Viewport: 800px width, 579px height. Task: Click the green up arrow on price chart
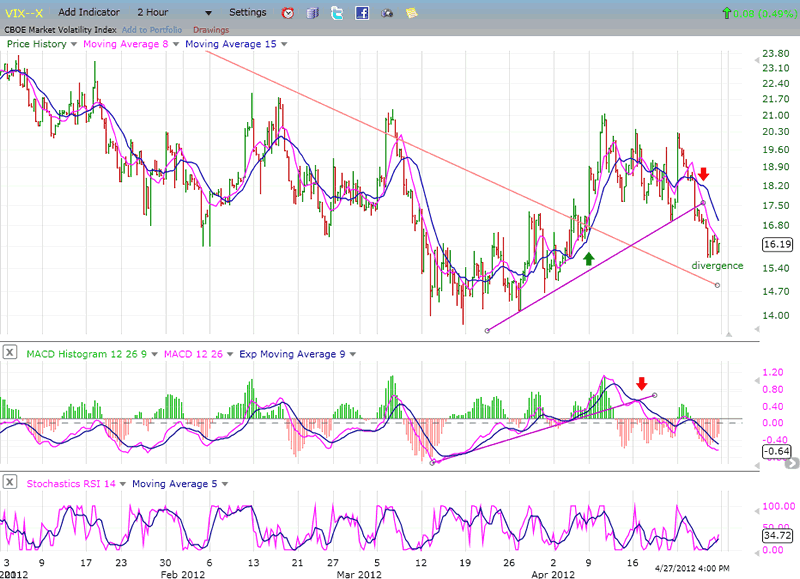(589, 258)
